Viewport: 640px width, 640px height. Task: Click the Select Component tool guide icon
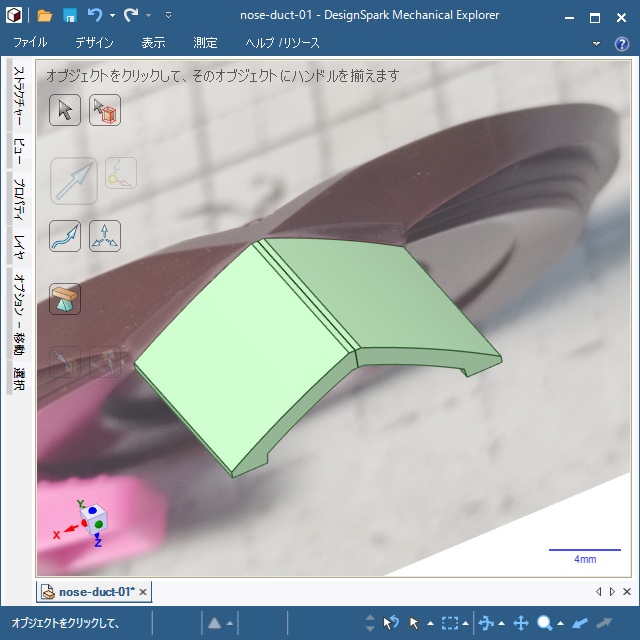pos(105,110)
